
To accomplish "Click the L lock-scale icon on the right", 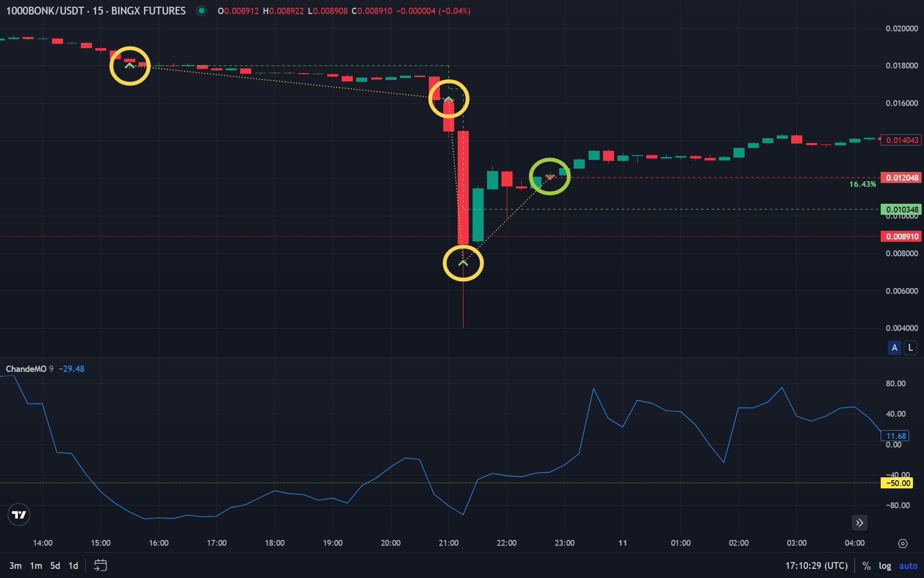I will coord(910,347).
